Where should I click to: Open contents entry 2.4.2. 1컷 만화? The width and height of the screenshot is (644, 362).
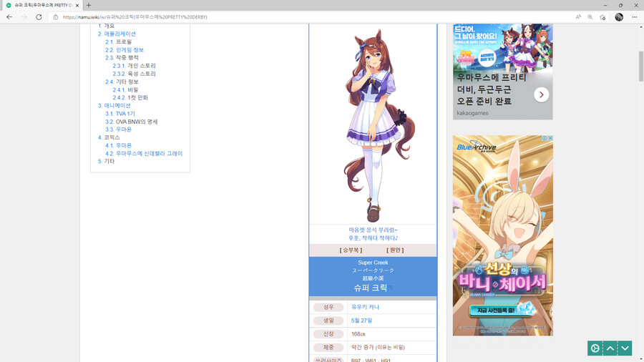pyautogui.click(x=130, y=98)
